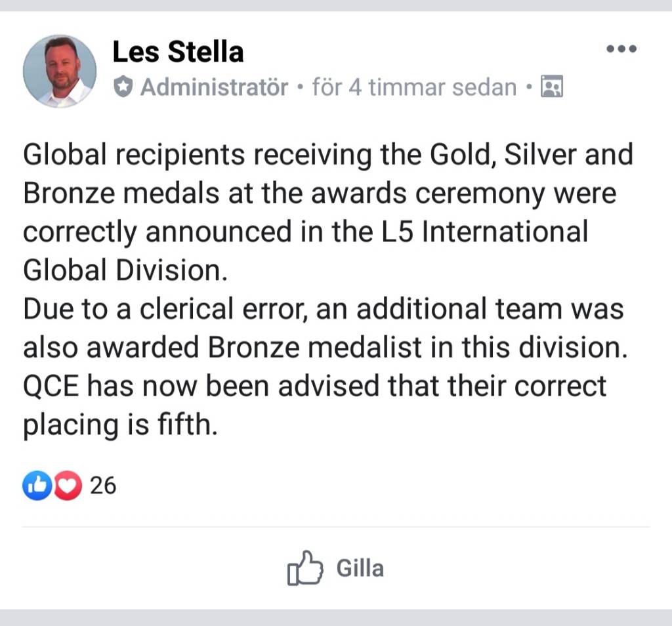
Task: Open the 'för 4 timmar sedan' timestamp
Action: (415, 87)
